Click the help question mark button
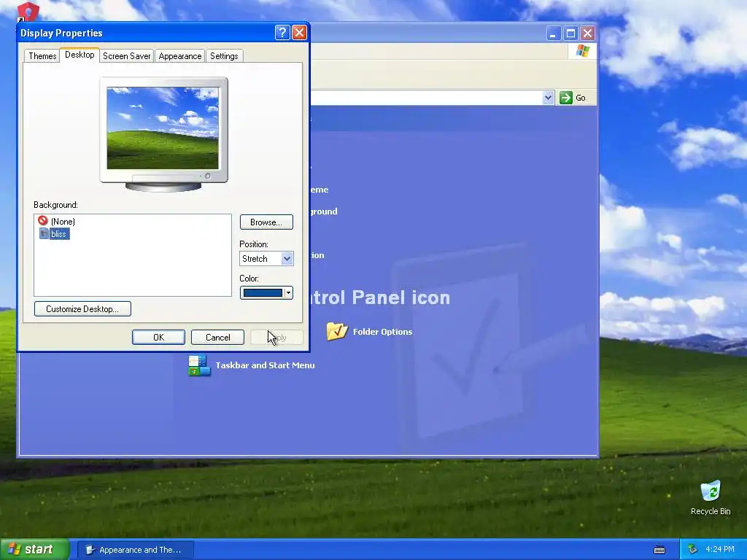747x560 pixels. (282, 33)
